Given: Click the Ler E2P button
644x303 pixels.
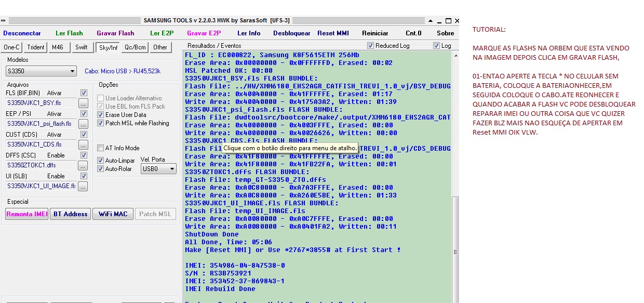Looking at the screenshot, I should click(162, 33).
